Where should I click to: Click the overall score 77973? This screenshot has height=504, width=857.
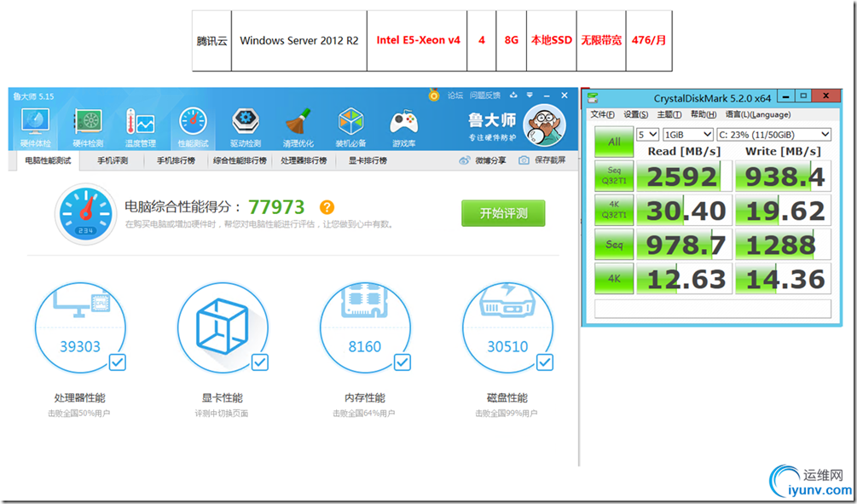click(276, 206)
